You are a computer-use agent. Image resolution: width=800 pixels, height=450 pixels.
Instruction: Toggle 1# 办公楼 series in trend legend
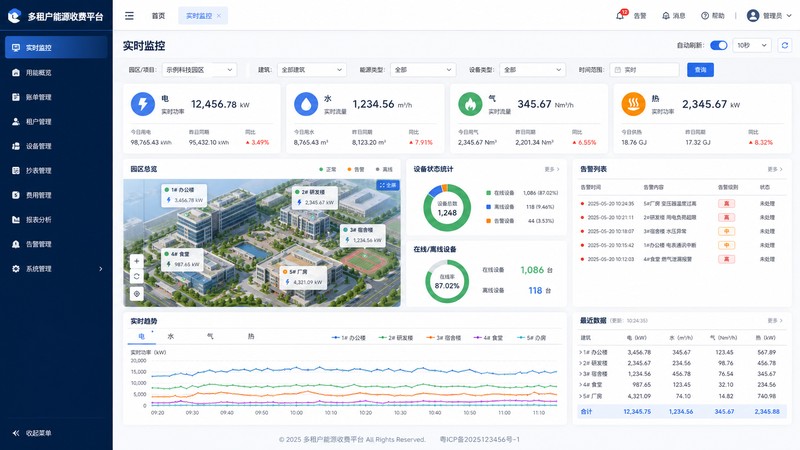coord(349,338)
